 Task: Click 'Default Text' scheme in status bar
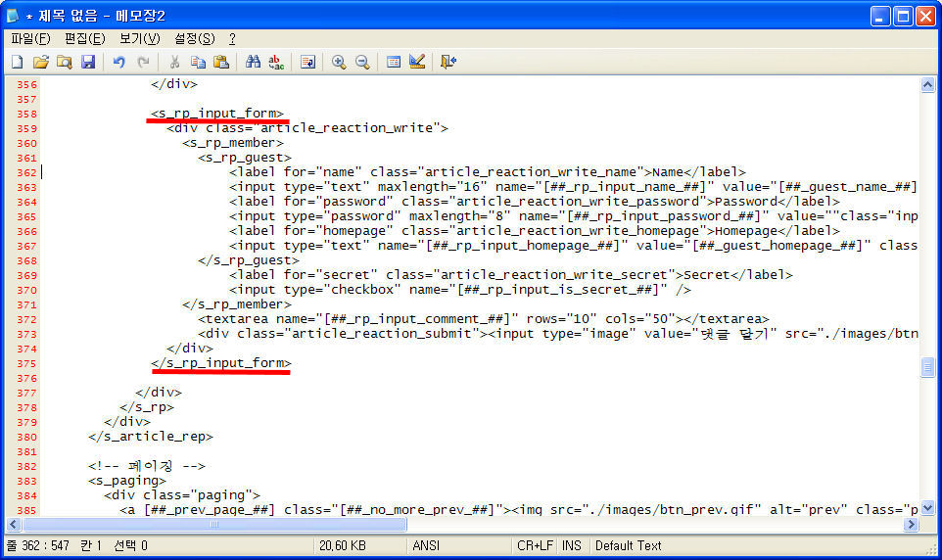628,545
